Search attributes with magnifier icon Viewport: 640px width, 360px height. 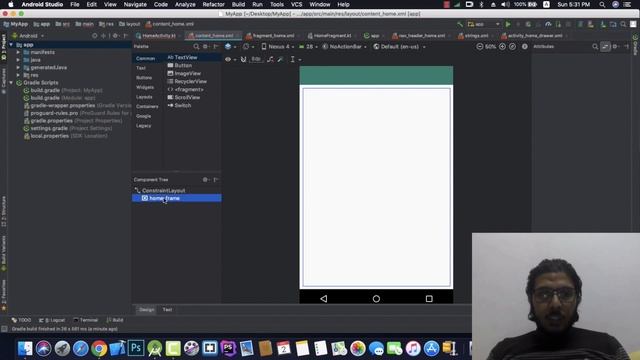click(x=595, y=47)
